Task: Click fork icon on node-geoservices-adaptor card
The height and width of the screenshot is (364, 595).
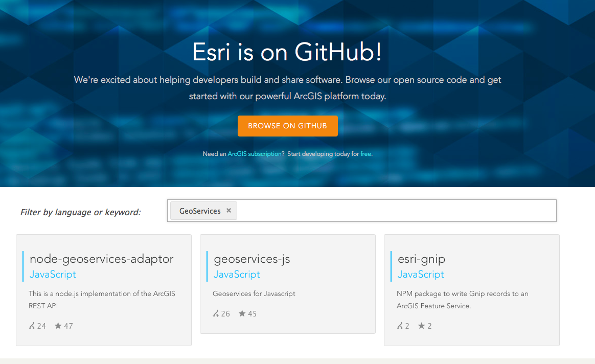Action: pos(32,326)
